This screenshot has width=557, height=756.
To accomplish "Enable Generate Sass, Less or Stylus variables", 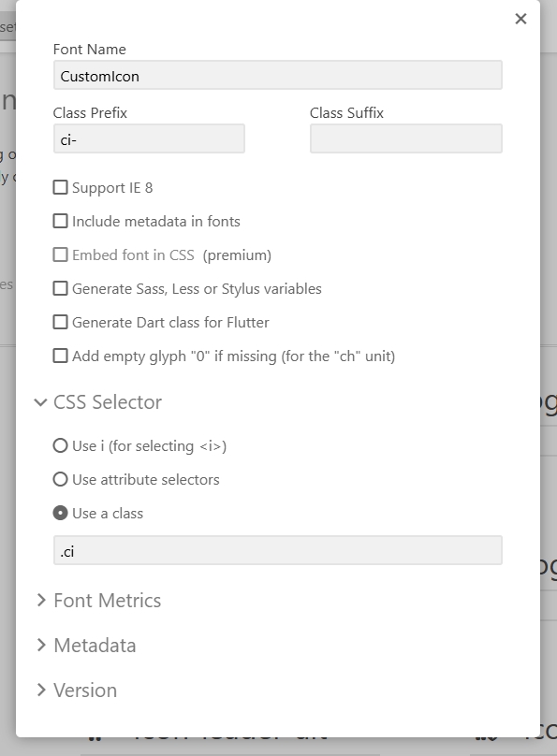I will [x=60, y=288].
